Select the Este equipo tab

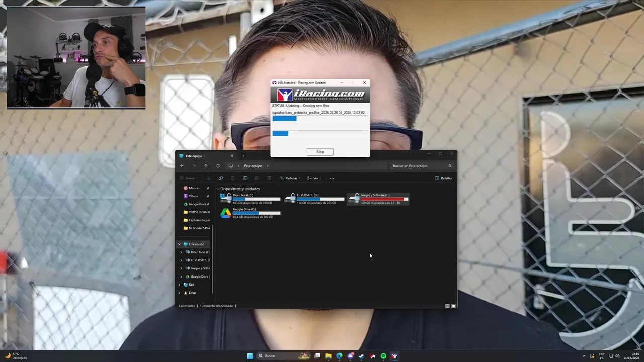click(x=206, y=156)
